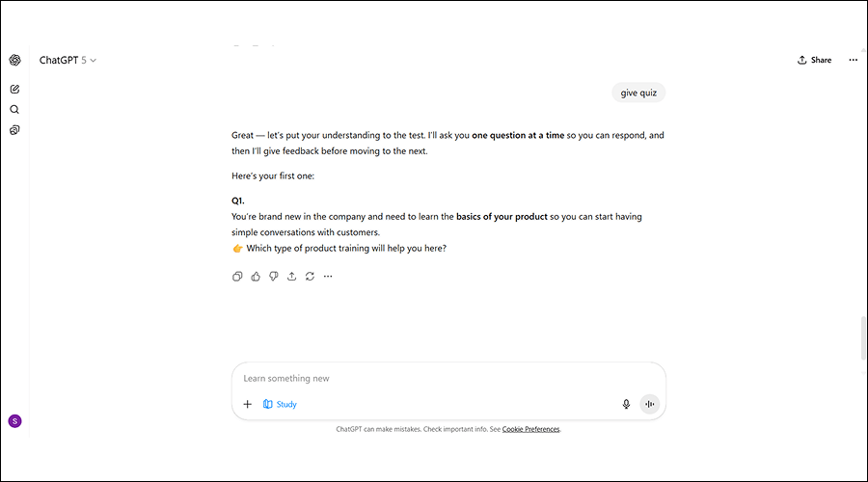Open the library icon in the sidebar

[14, 130]
